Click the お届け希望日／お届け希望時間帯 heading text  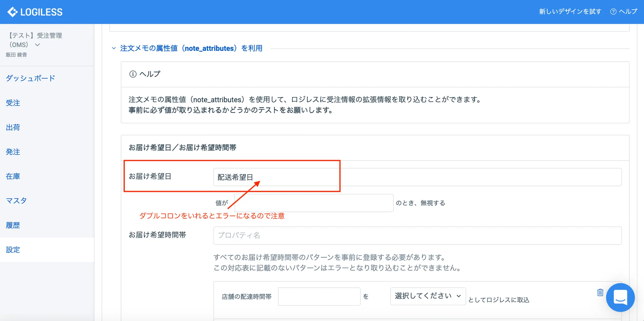tap(182, 148)
